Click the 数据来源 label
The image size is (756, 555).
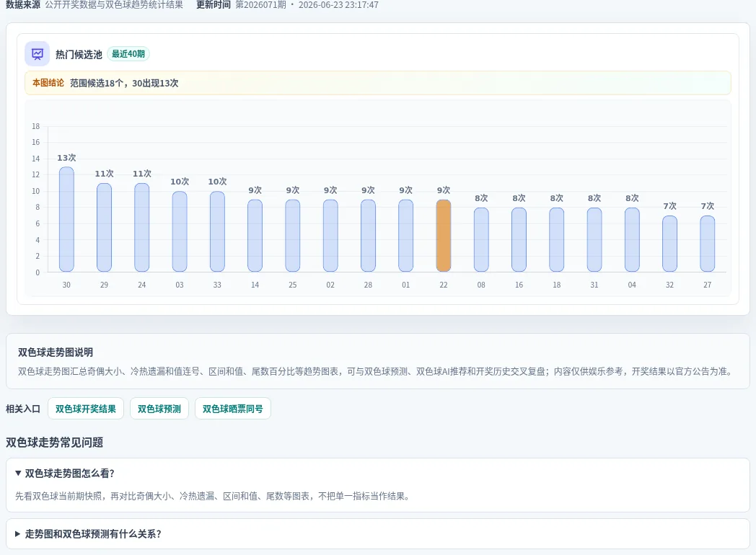point(23,5)
